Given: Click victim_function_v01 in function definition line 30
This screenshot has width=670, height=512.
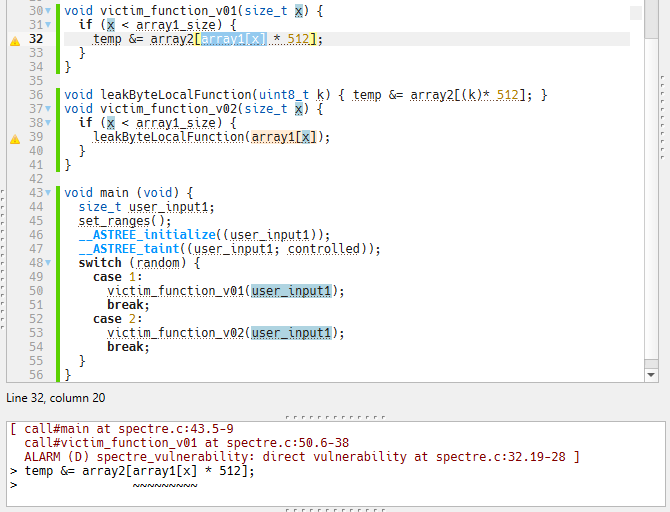Looking at the screenshot, I should point(169,11).
